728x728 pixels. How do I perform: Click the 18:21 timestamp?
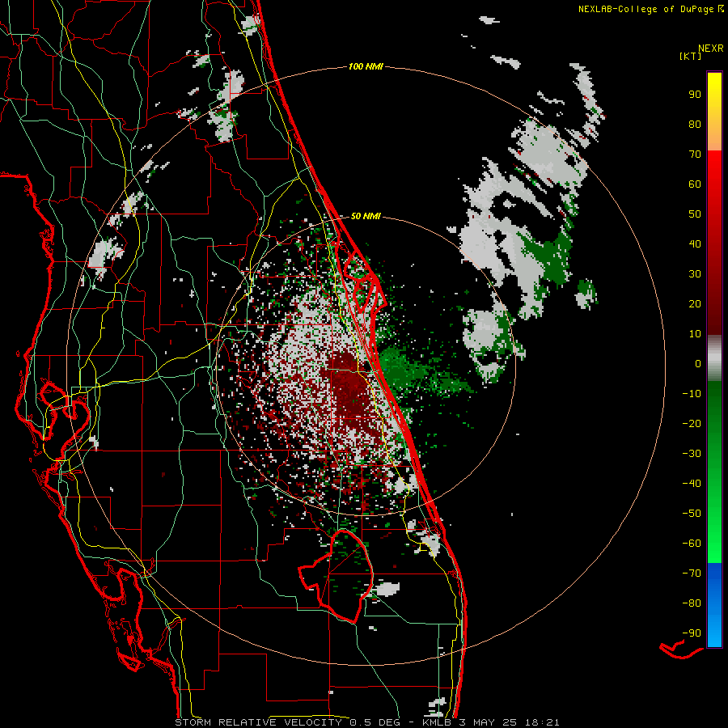pyautogui.click(x=542, y=722)
